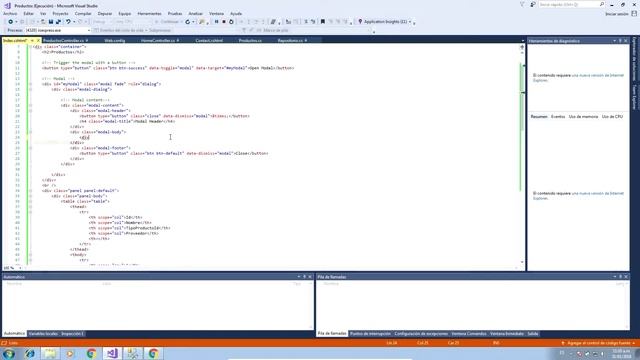Open Visual Studio taskbar icon

coord(112,353)
